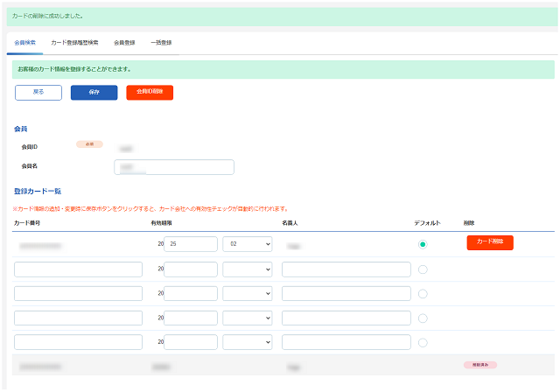The width and height of the screenshot is (560, 392).
Task: Select the 会員検索 tab
Action: [x=24, y=43]
